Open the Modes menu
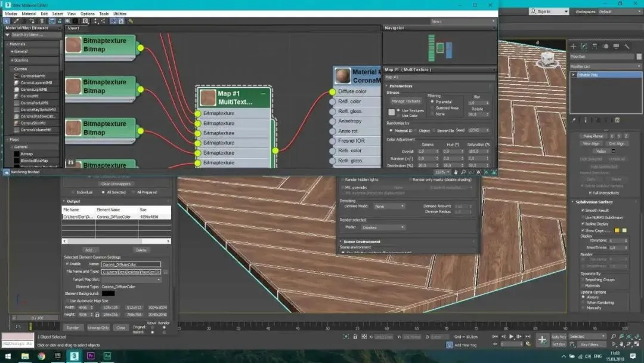This screenshot has height=363, width=644. 11,14
